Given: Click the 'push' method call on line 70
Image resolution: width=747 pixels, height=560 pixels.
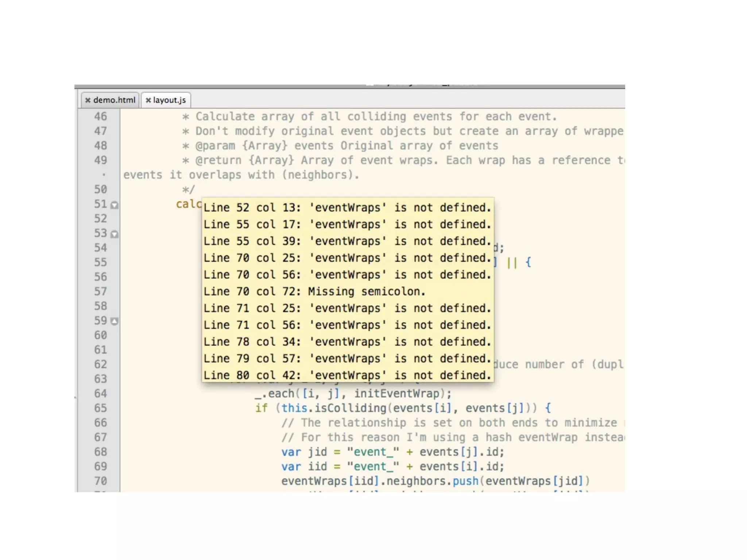Looking at the screenshot, I should coord(465,481).
